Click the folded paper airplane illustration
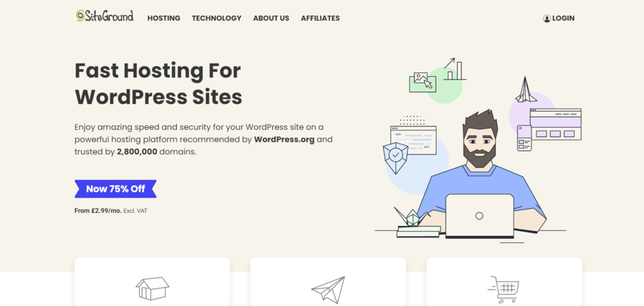The image size is (644, 306). 526,89
